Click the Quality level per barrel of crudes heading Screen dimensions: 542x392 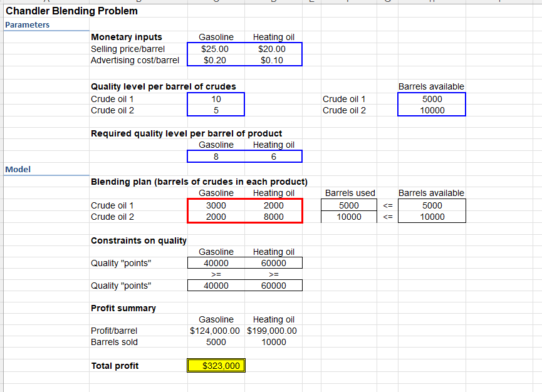[x=163, y=86]
